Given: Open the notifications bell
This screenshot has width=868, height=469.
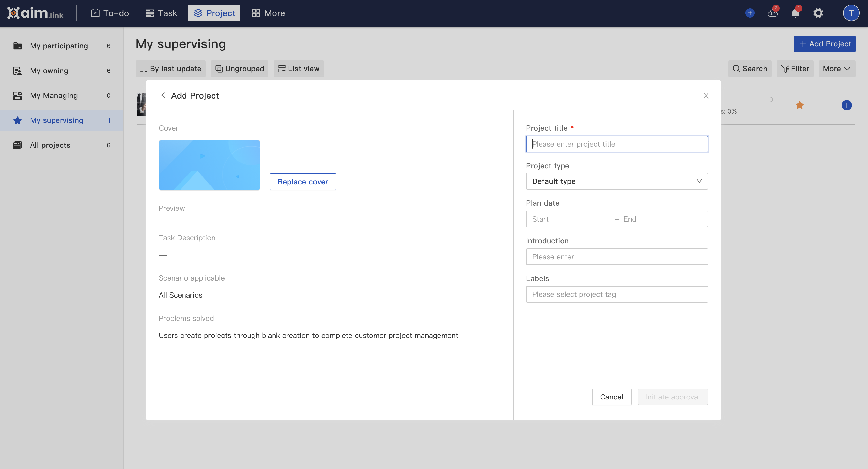Looking at the screenshot, I should pos(795,13).
